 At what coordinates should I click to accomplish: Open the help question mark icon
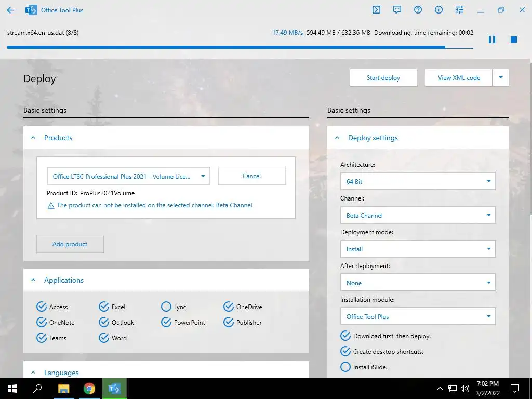tap(418, 10)
